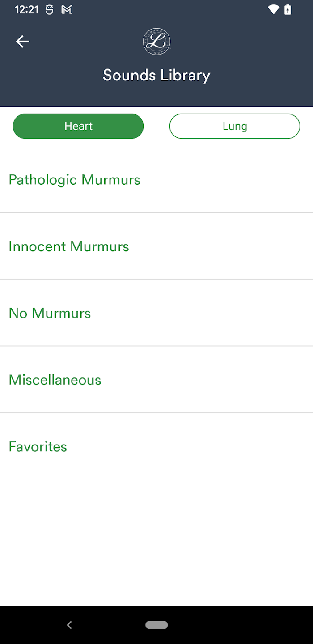The height and width of the screenshot is (644, 313).
Task: Tap the Wi-Fi status icon
Action: coord(273,9)
